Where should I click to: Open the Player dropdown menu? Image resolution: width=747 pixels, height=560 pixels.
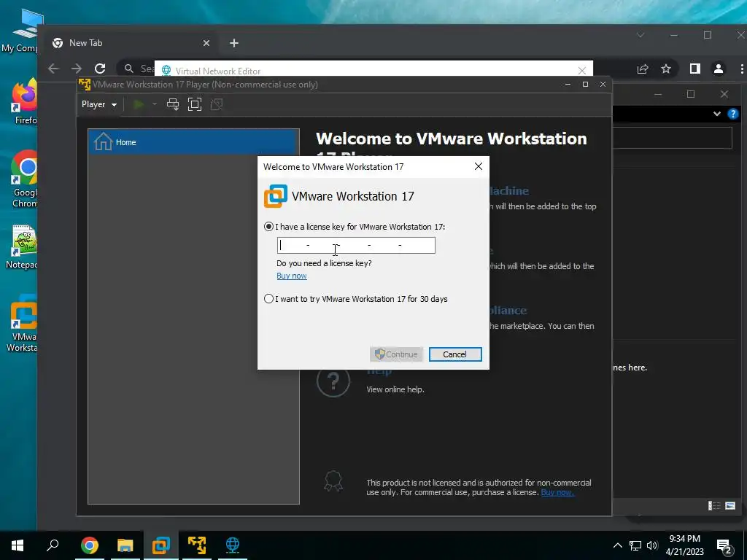pos(99,104)
